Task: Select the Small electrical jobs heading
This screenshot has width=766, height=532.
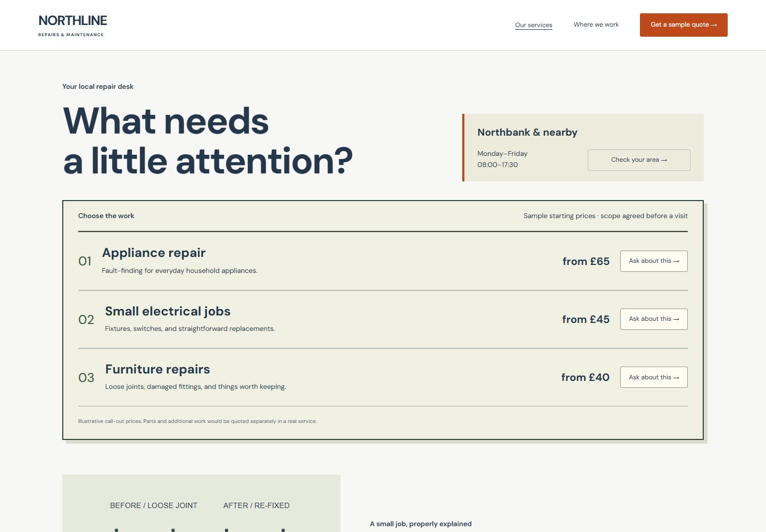Action: (x=168, y=311)
